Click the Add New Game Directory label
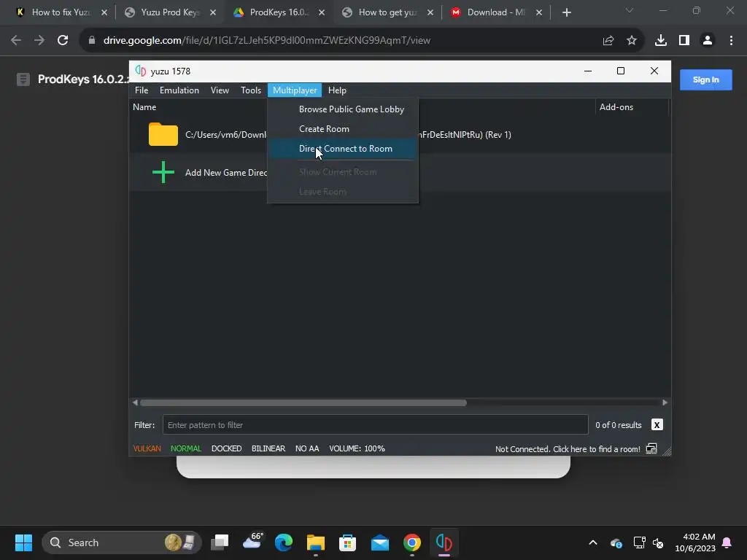Screen dimensions: 747x560 point(226,173)
